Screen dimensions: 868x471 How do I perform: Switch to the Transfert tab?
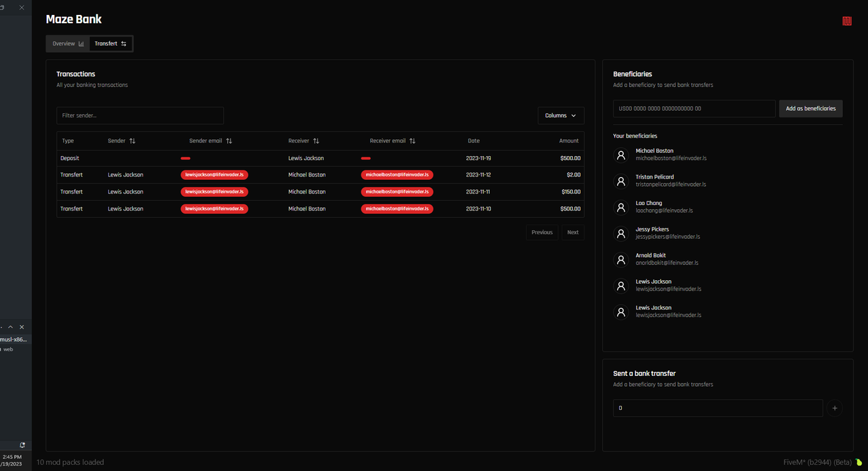pos(111,43)
